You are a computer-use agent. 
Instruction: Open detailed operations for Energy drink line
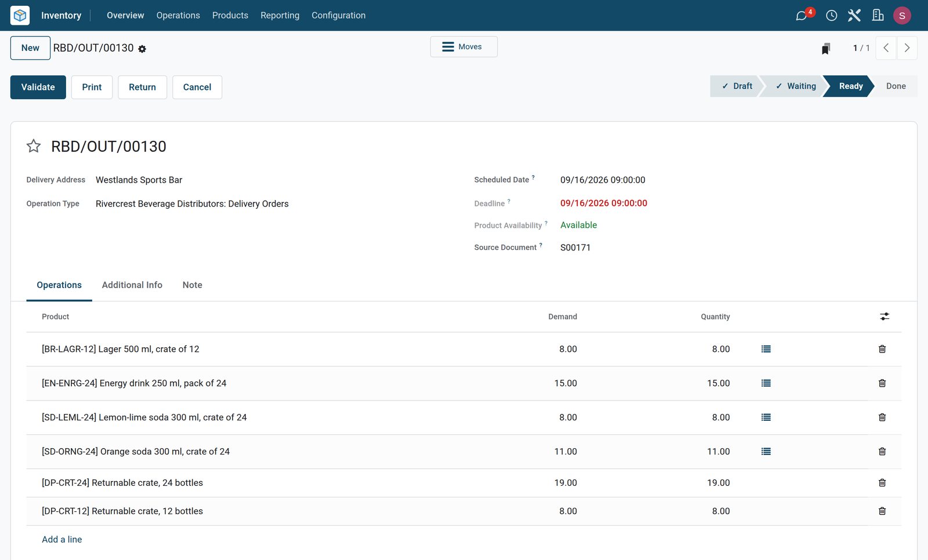point(766,383)
